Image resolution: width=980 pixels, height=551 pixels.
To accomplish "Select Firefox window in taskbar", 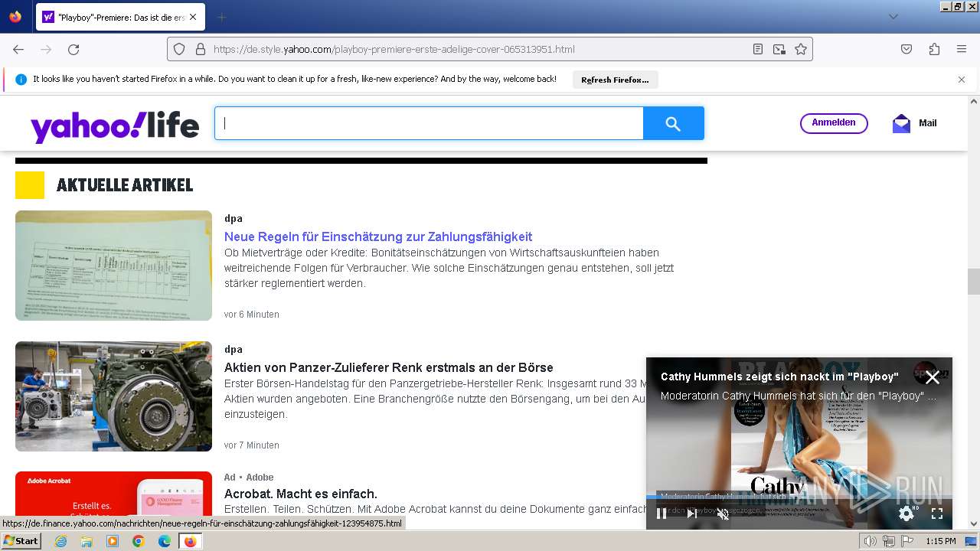I will pos(191,541).
